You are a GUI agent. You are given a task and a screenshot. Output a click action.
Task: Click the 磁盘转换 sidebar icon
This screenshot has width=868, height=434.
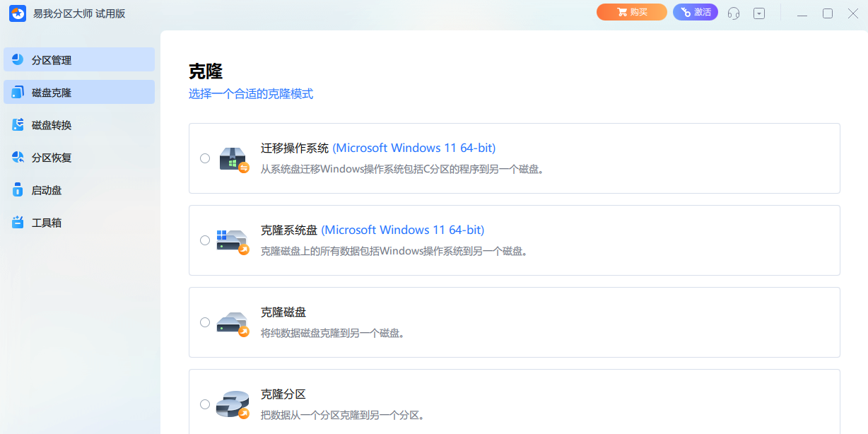(x=18, y=125)
